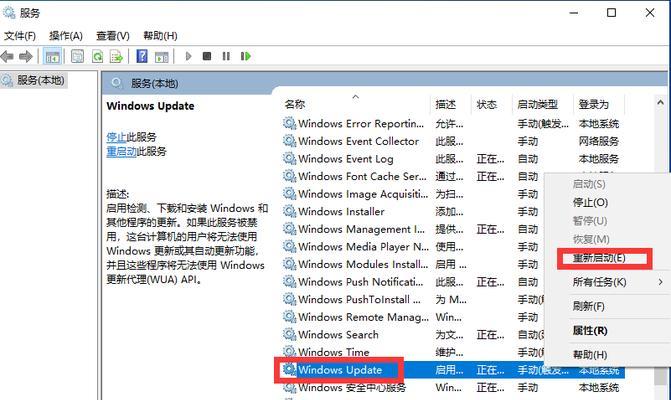Image resolution: width=671 pixels, height=400 pixels.
Task: Toggle the show/hide console tree icon
Action: tap(52, 56)
